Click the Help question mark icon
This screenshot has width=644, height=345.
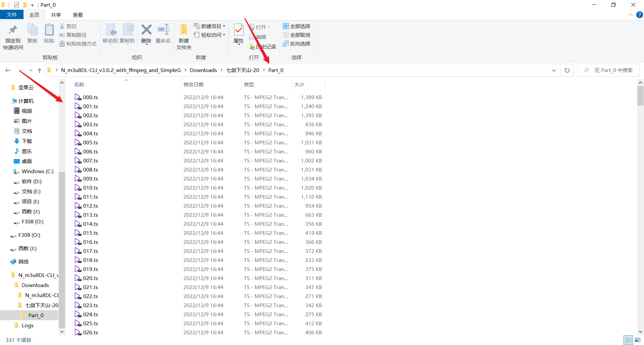click(639, 15)
